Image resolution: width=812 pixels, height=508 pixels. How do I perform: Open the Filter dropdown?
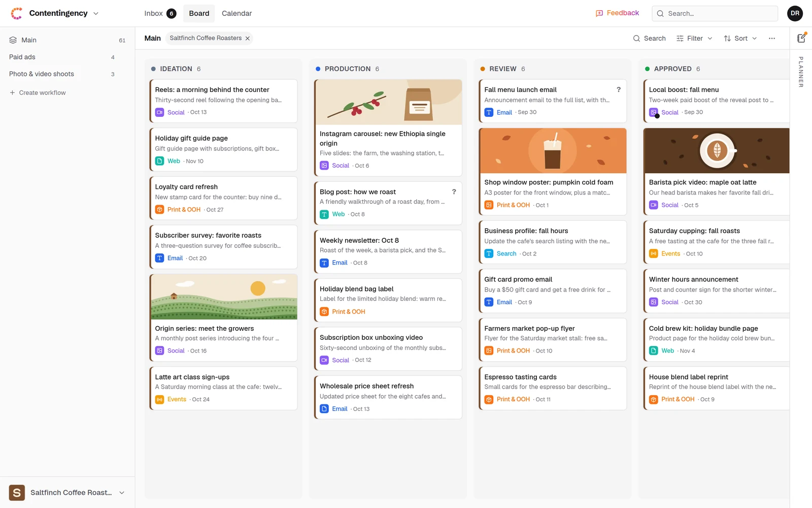tap(694, 38)
